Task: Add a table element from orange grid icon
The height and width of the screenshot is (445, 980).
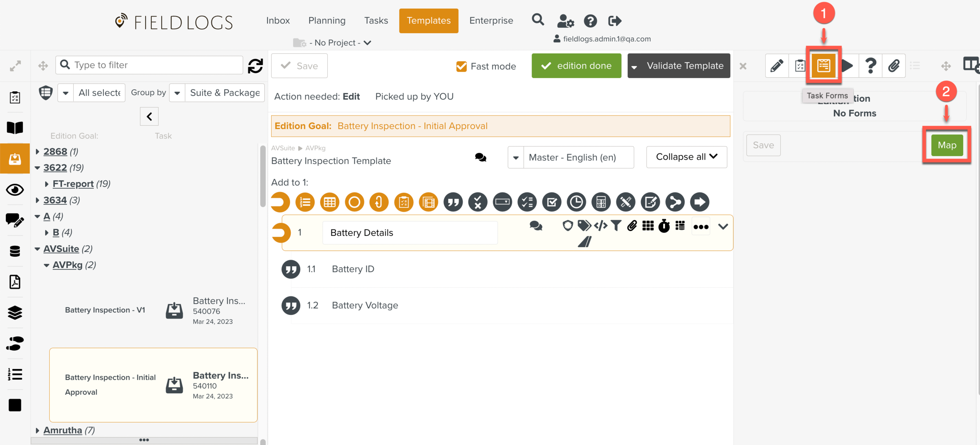Action: point(329,202)
